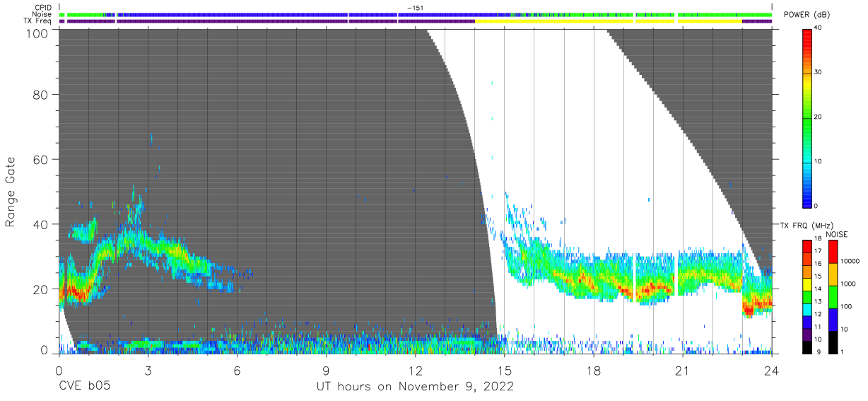Click the NOISE legend title

coord(836,234)
